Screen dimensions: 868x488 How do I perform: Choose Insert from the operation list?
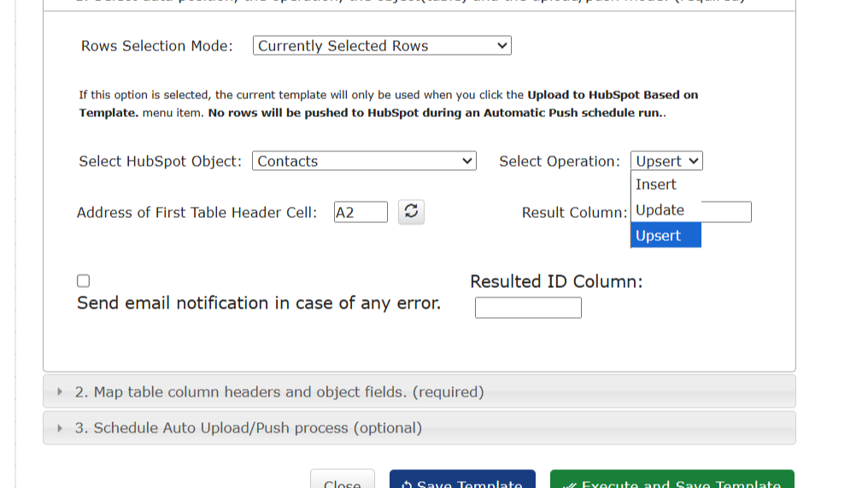[x=656, y=185]
